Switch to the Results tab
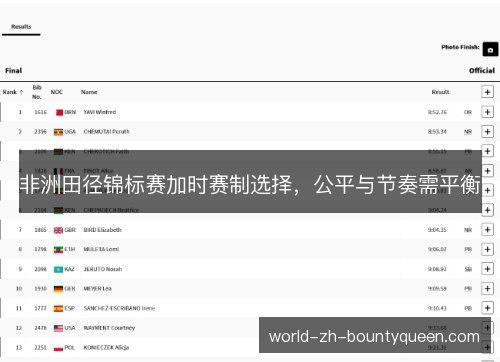The image size is (500, 362). (x=21, y=27)
